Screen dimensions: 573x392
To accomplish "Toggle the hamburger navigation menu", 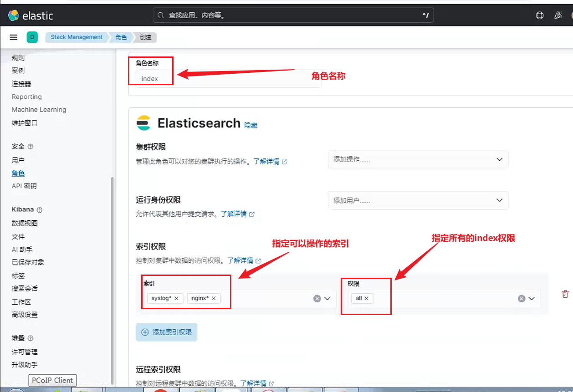I will (x=14, y=37).
